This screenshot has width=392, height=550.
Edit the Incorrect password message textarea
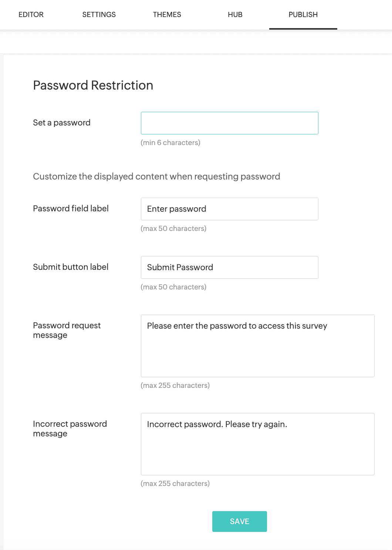(x=258, y=444)
